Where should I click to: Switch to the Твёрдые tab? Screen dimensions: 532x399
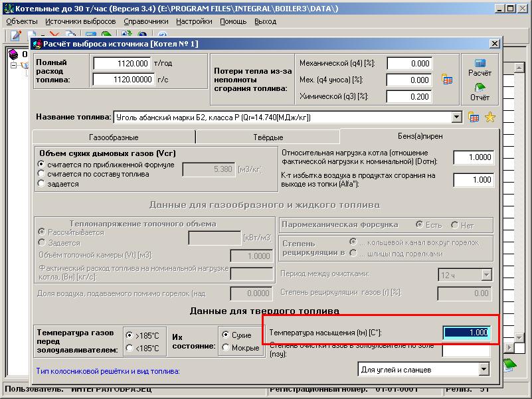[x=268, y=137]
